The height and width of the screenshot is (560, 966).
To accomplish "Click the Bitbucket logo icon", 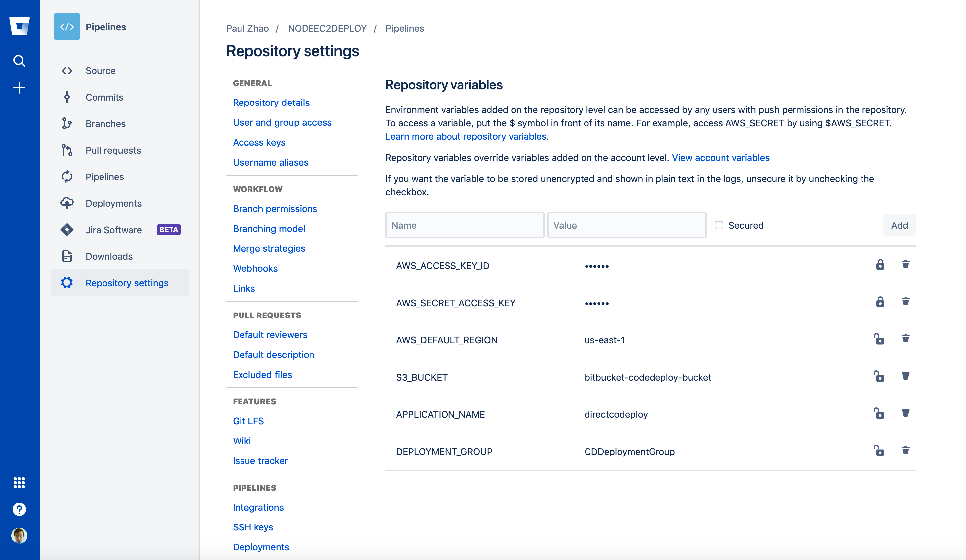I will coord(19,26).
